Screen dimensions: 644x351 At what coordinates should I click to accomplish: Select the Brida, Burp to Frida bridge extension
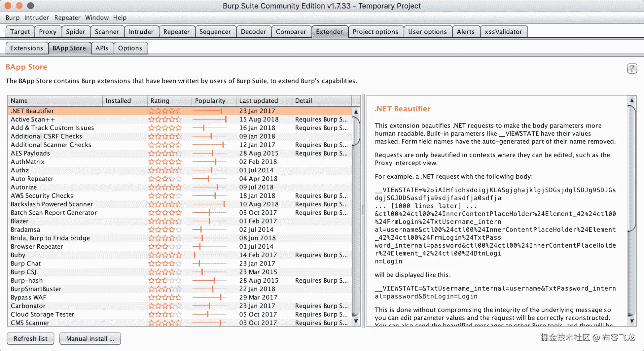pyautogui.click(x=180, y=238)
